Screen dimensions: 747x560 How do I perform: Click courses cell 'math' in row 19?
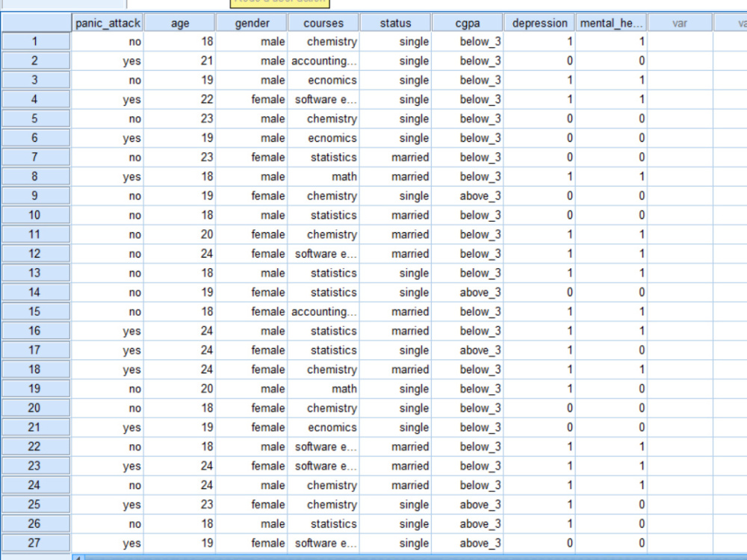pyautogui.click(x=323, y=388)
